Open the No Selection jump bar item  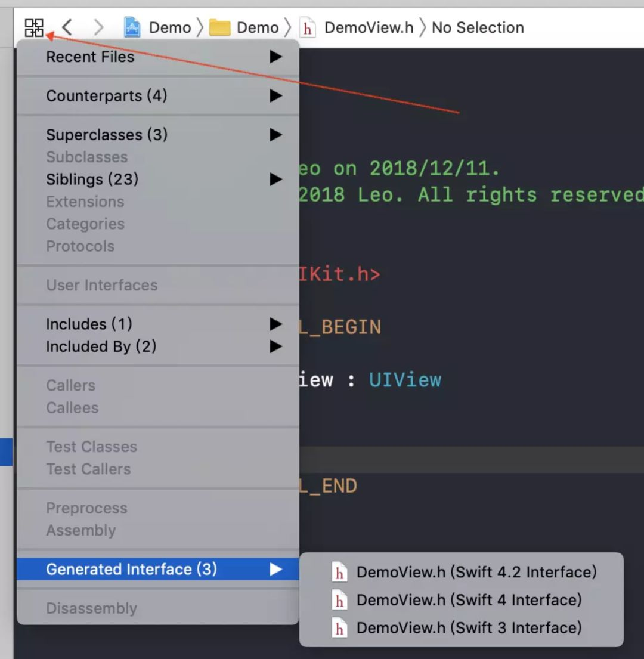[478, 28]
